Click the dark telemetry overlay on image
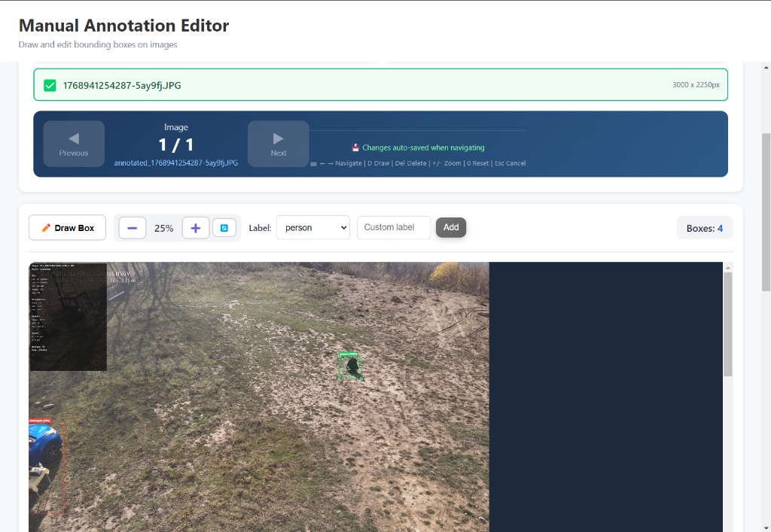 coord(68,317)
